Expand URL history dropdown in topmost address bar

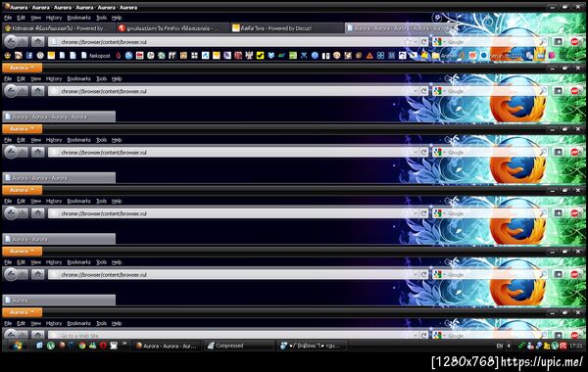[416, 42]
